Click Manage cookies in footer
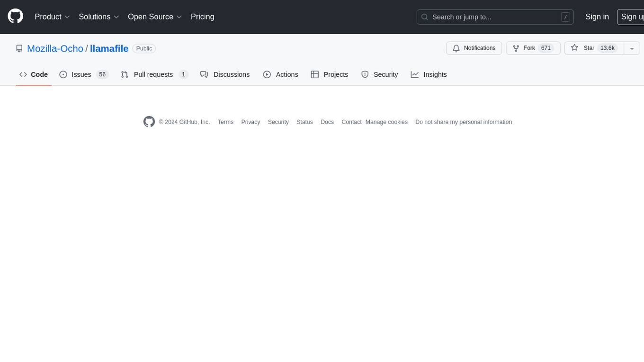This screenshot has width=644, height=362. [x=386, y=122]
